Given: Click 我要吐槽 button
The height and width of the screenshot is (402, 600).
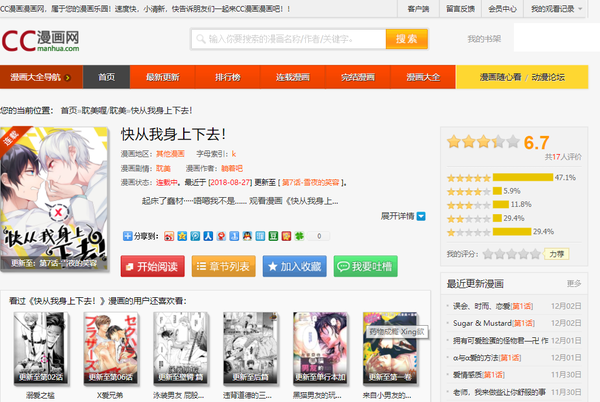Looking at the screenshot, I should (365, 266).
